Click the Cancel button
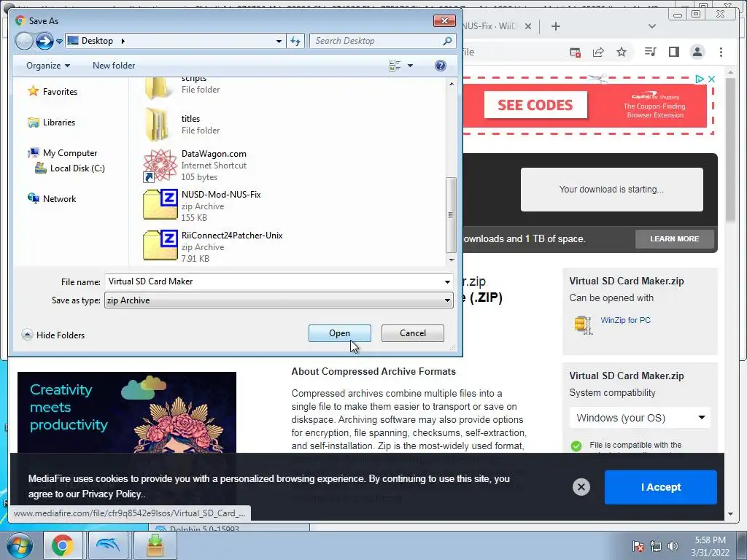The height and width of the screenshot is (560, 747). (413, 333)
